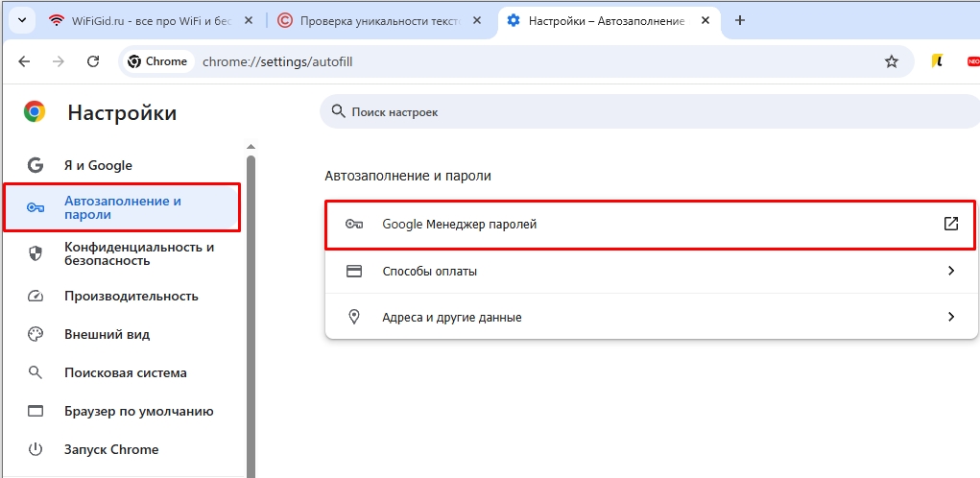Image resolution: width=980 pixels, height=478 pixels.
Task: Close the Настройки settings tab
Action: tap(705, 20)
